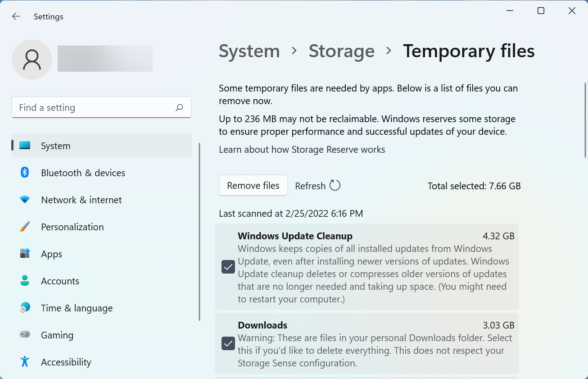Select the System icon in sidebar

26,146
